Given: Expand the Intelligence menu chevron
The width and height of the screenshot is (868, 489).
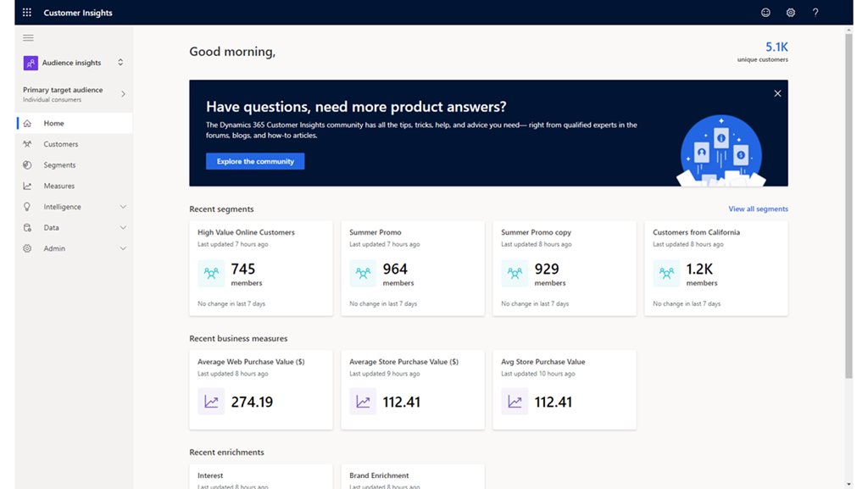Looking at the screenshot, I should 123,207.
